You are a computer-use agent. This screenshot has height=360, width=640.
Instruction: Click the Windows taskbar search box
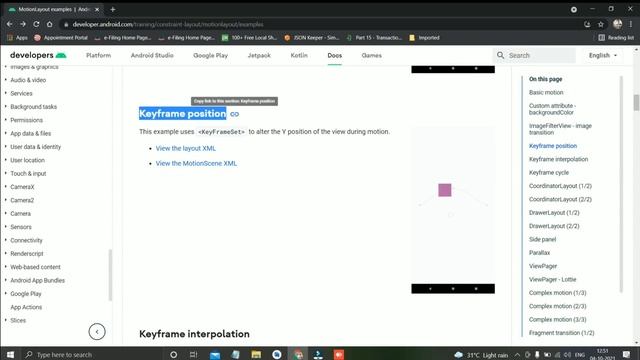click(92, 354)
